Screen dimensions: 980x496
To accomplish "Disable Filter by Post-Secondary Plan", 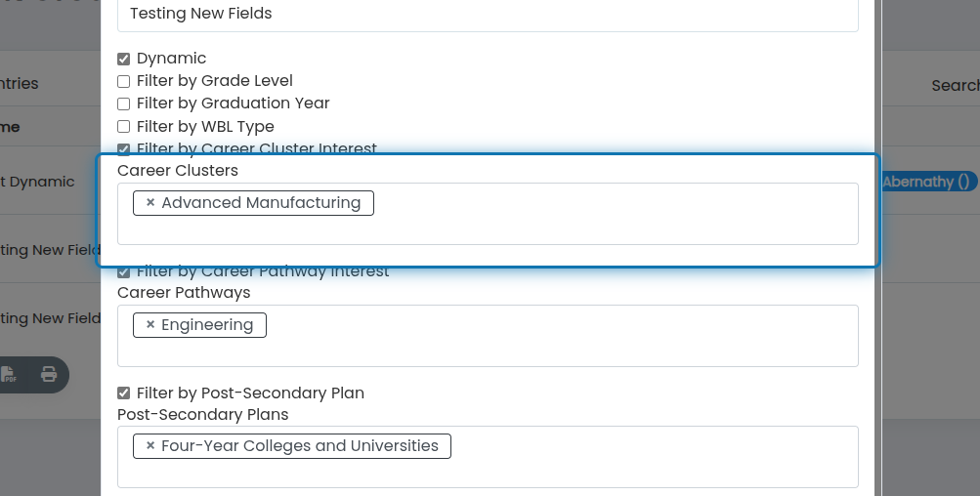I will pos(124,393).
